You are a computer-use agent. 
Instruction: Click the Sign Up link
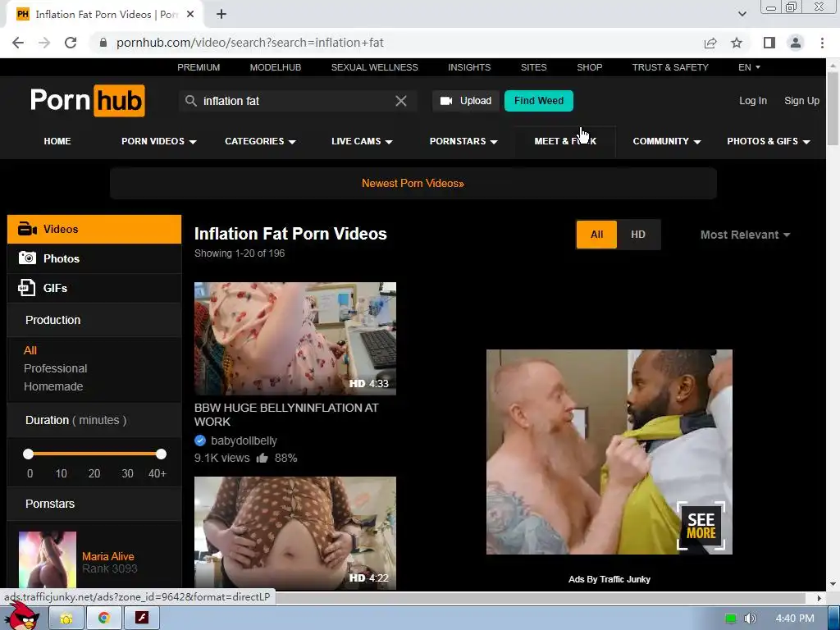[x=801, y=101]
